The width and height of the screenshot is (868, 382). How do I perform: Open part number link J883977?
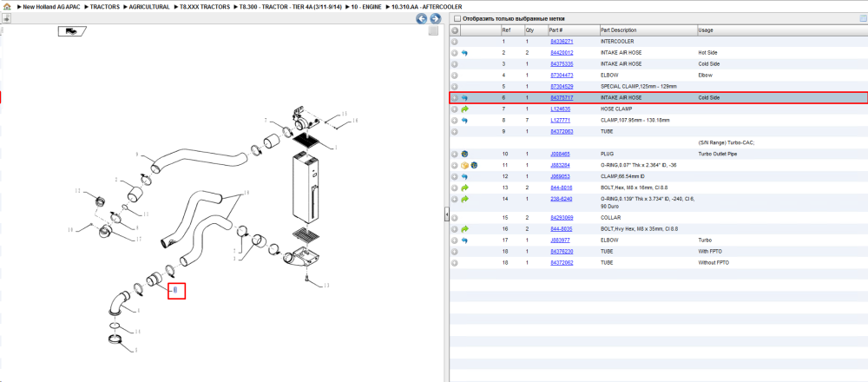coord(560,240)
